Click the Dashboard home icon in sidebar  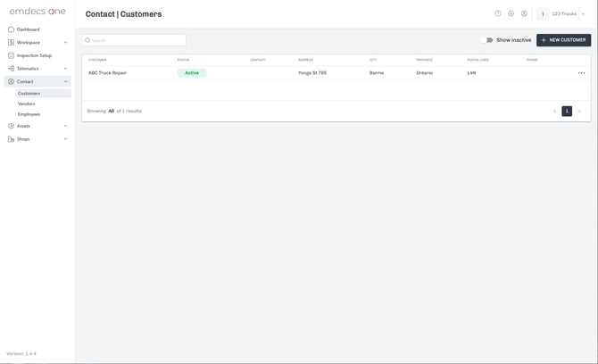coord(11,29)
